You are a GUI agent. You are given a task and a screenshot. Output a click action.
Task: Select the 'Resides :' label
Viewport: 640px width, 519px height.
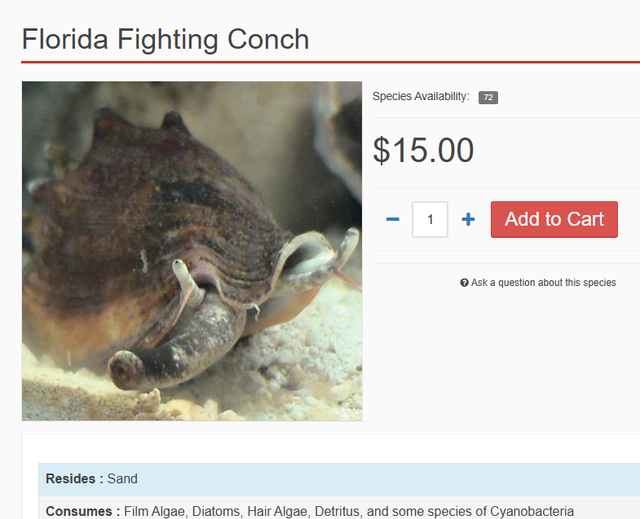pos(74,479)
